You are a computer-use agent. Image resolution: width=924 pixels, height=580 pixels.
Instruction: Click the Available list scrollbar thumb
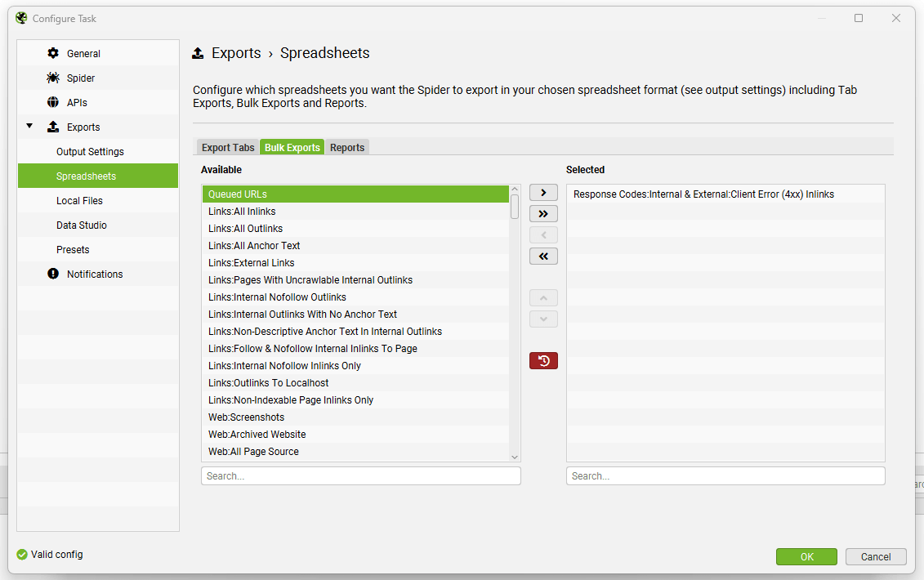click(x=515, y=207)
